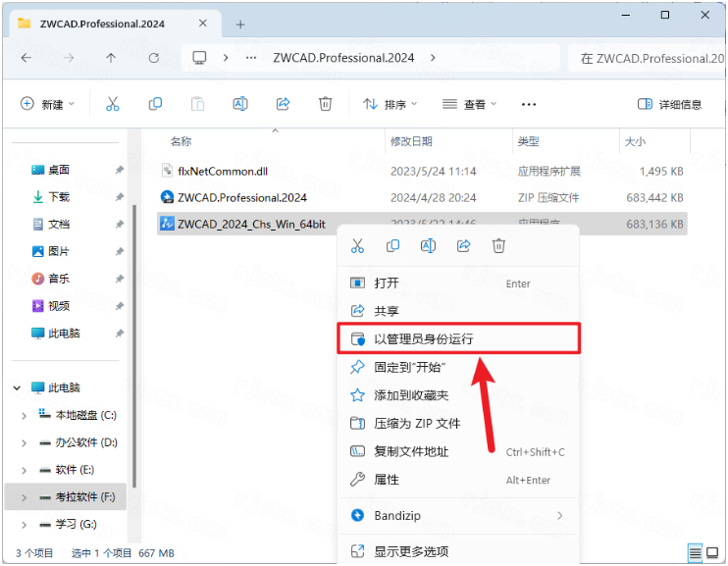Image resolution: width=728 pixels, height=566 pixels.
Task: Click the cut scissors icon in toolbar
Action: point(112,104)
